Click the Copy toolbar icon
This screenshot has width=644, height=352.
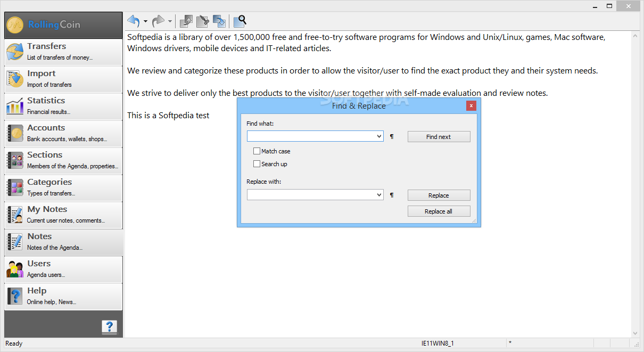186,21
